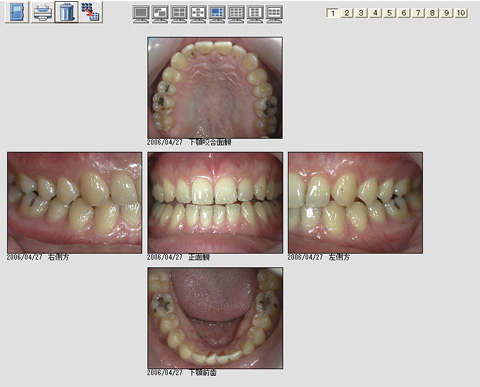Image resolution: width=480 pixels, height=387 pixels.
Task: Select the four-pane grid monitor layout
Action: tap(179, 14)
